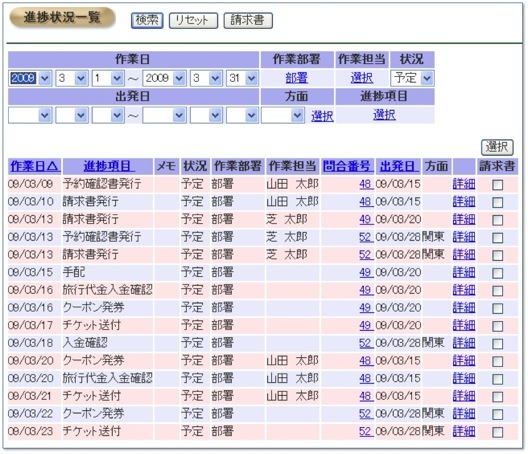Open the 作業日 start year dropdown 2009

pyautogui.click(x=30, y=78)
